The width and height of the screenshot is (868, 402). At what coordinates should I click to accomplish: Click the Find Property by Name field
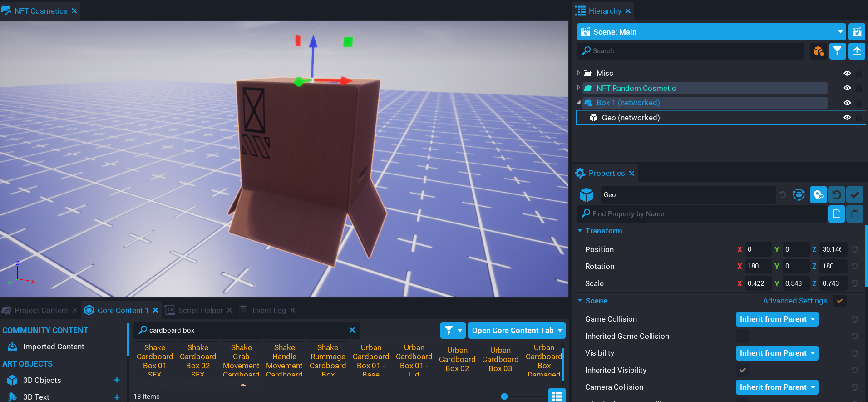pyautogui.click(x=704, y=214)
